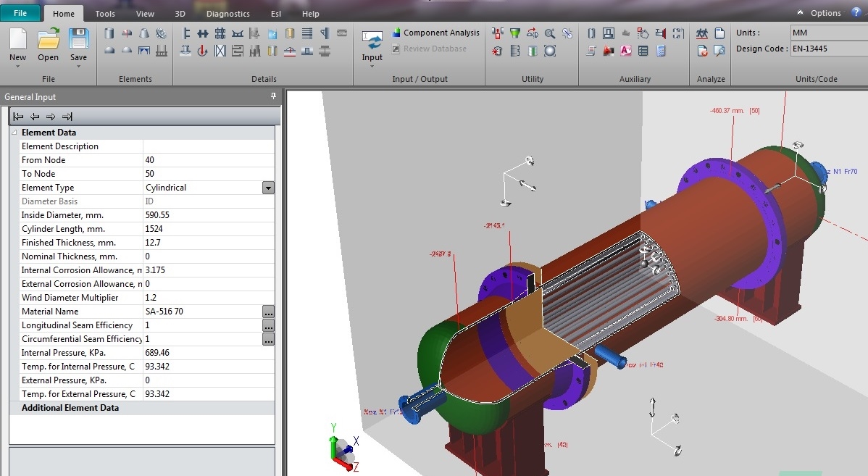Click the calculator icon in Auxiliary group
868x476 pixels.
(659, 51)
